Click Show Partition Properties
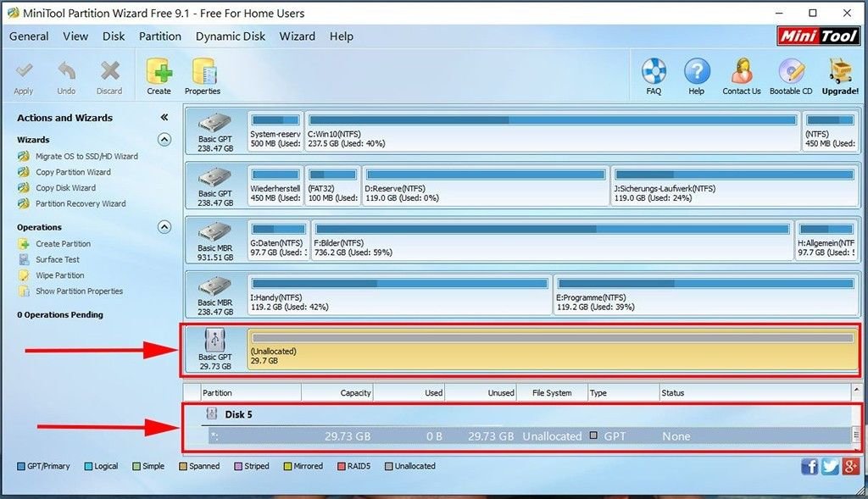Screen dimensions: 868x499 (x=79, y=291)
